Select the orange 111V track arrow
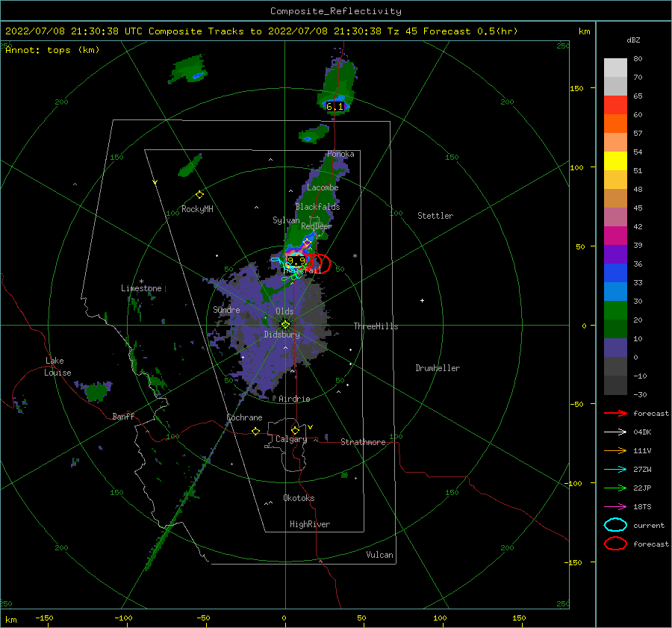Image resolution: width=672 pixels, height=628 pixels. (x=615, y=450)
